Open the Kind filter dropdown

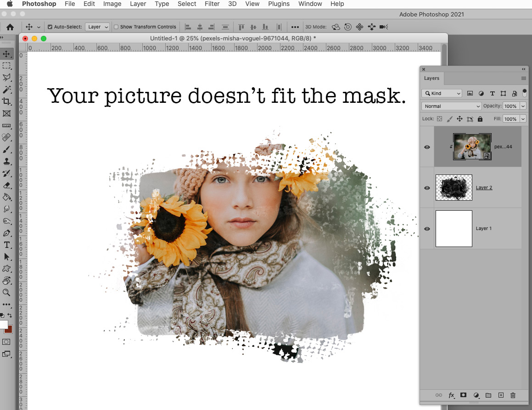pyautogui.click(x=442, y=93)
